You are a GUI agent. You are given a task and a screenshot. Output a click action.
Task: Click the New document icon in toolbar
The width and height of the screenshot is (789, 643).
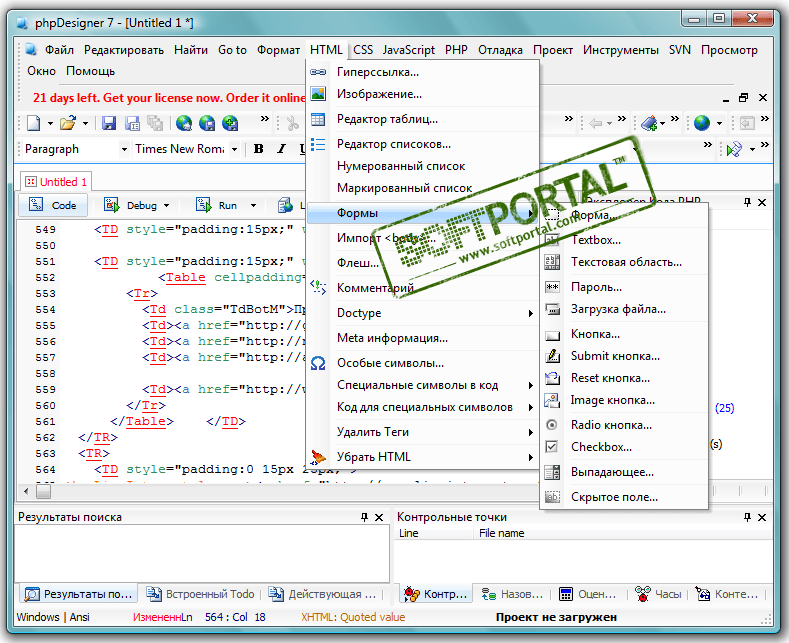(x=34, y=123)
